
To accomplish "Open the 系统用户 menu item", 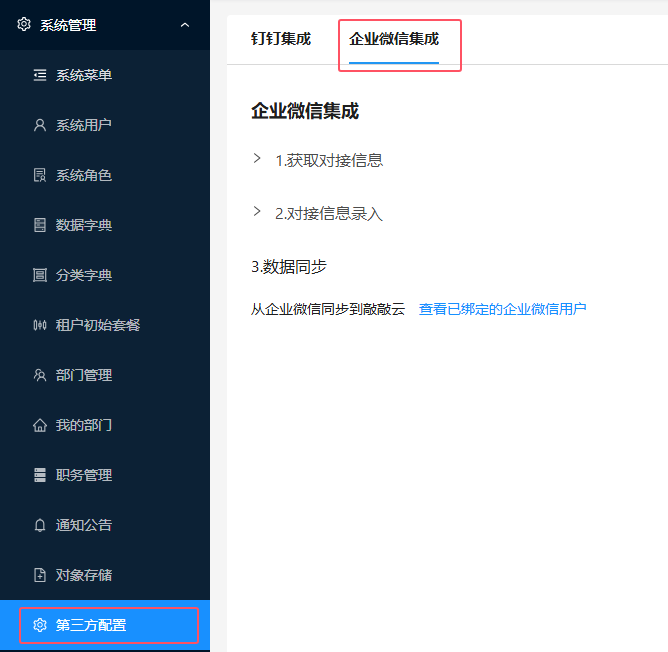I will click(105, 125).
